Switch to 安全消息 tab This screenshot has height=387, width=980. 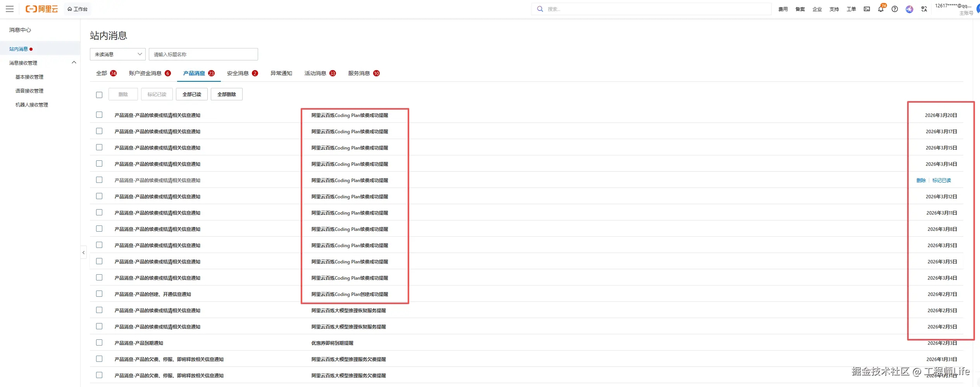242,73
